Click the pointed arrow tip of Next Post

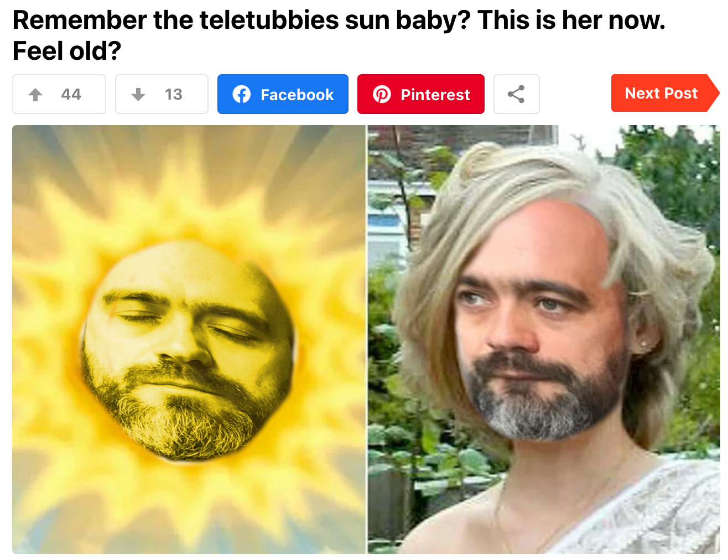pyautogui.click(x=714, y=93)
